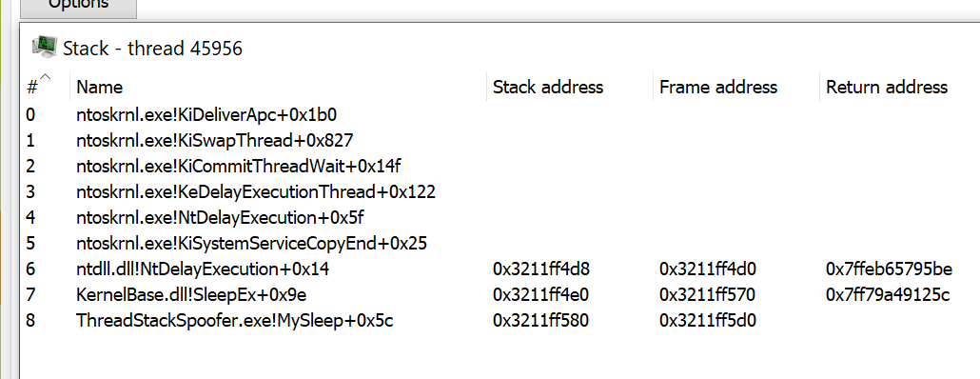Viewport: 980px width, 379px height.
Task: Click the Return address column header
Action: click(899, 87)
